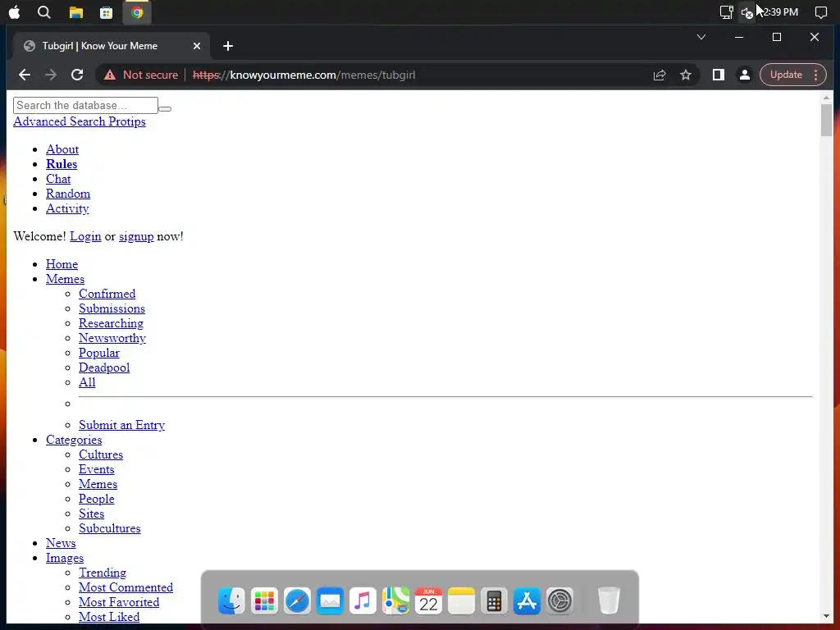Screen dimensions: 840x630
Task: Open Subcultures category link
Action: pos(110,528)
